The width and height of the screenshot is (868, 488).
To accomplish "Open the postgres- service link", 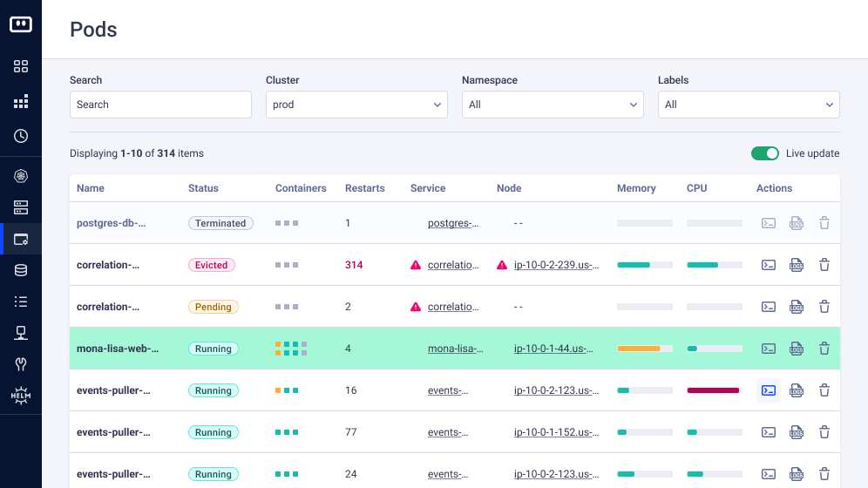I will pos(453,223).
